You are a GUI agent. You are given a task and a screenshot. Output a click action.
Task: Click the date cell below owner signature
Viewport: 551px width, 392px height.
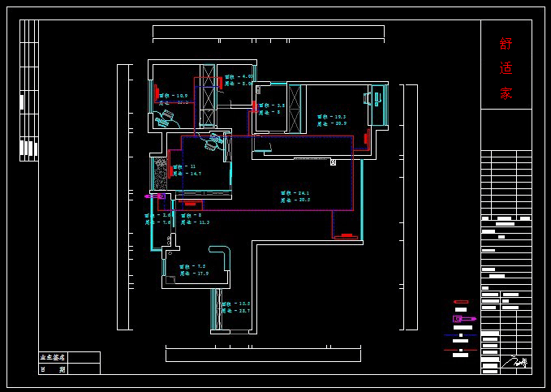click(x=54, y=368)
